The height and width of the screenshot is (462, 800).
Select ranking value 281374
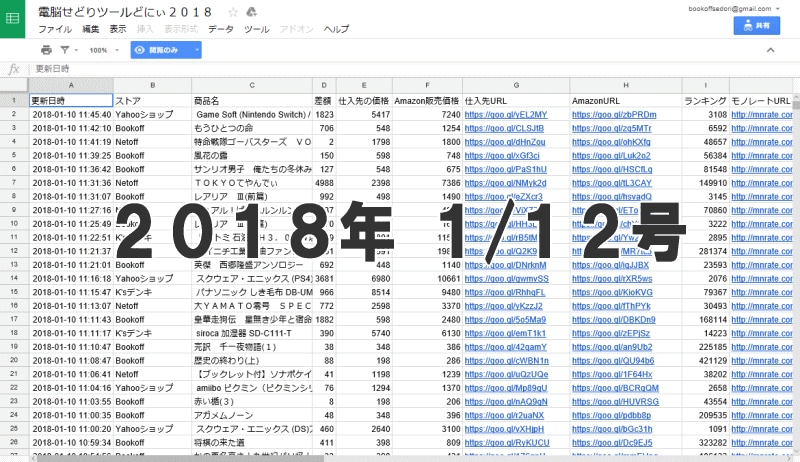pos(706,251)
